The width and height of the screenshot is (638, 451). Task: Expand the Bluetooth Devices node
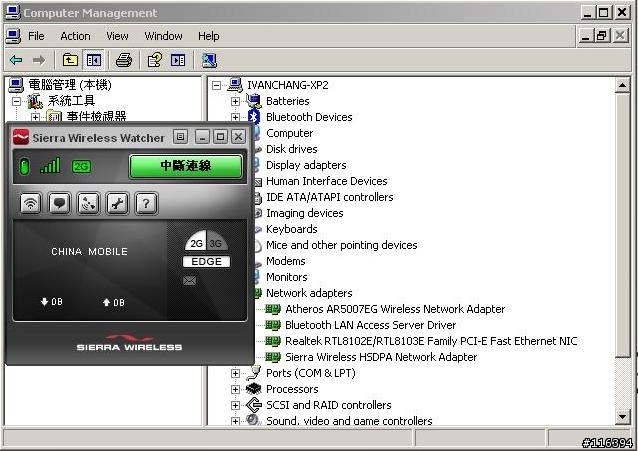(235, 117)
